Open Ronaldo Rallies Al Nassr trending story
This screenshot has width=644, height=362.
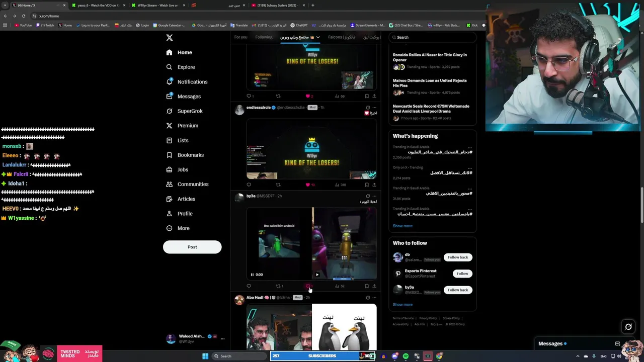pyautogui.click(x=432, y=61)
